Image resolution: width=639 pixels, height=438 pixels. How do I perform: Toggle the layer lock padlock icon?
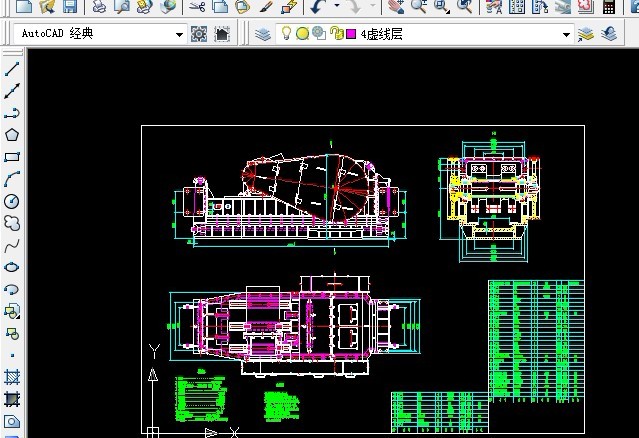tap(336, 34)
